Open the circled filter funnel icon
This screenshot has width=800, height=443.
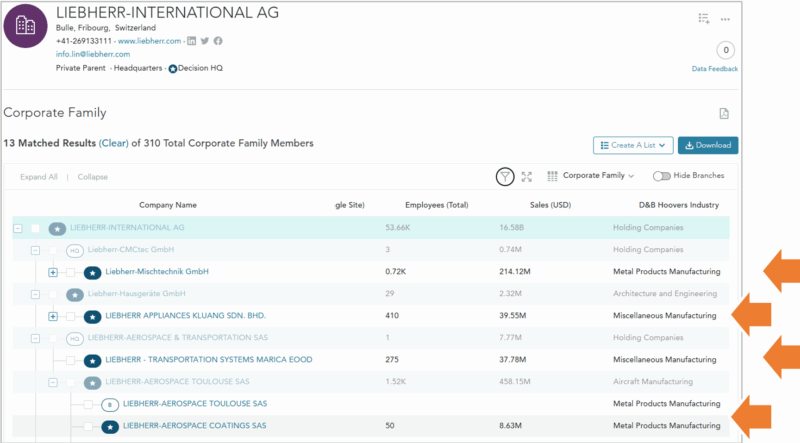point(505,177)
